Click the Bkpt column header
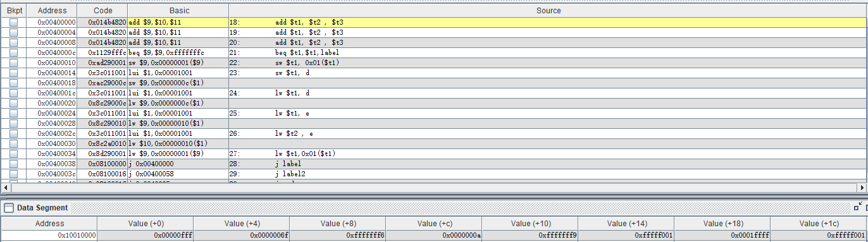Image resolution: width=868 pixels, height=242 pixels. 13,11
